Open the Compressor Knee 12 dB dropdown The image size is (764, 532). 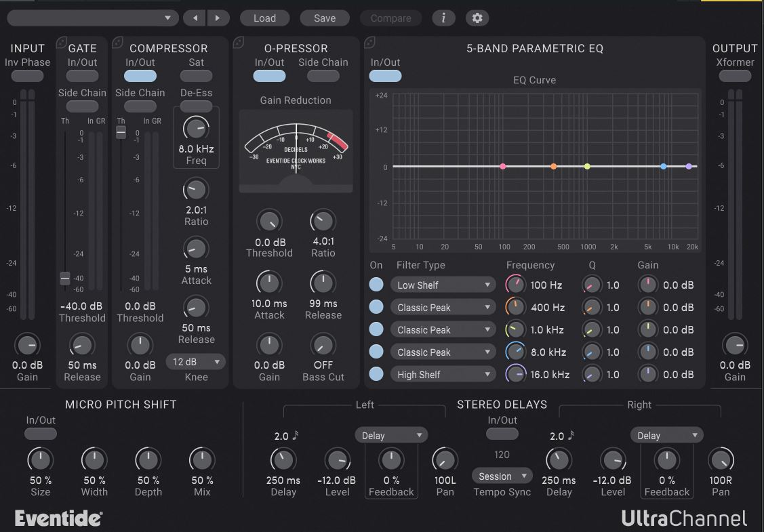pyautogui.click(x=196, y=362)
